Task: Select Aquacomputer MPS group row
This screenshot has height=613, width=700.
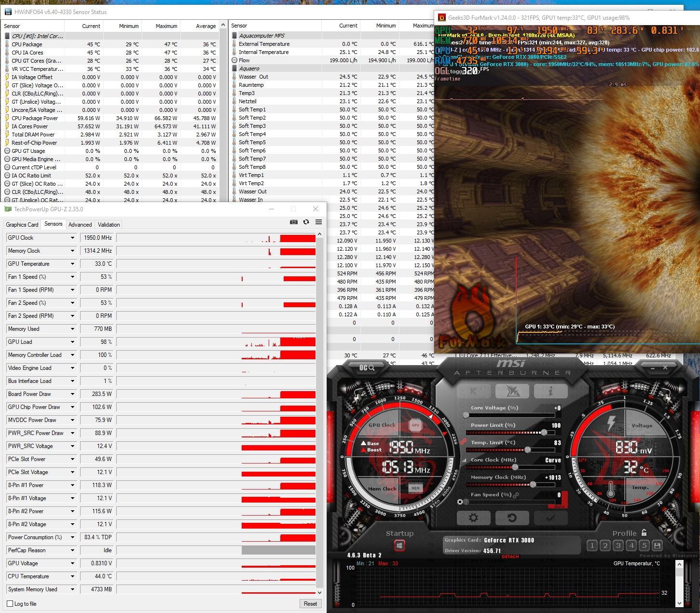Action: click(331, 36)
